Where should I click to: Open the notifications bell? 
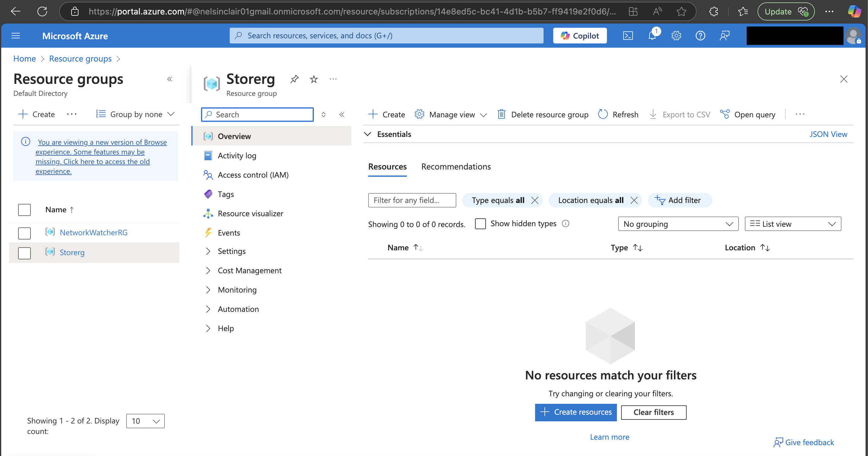(x=652, y=36)
